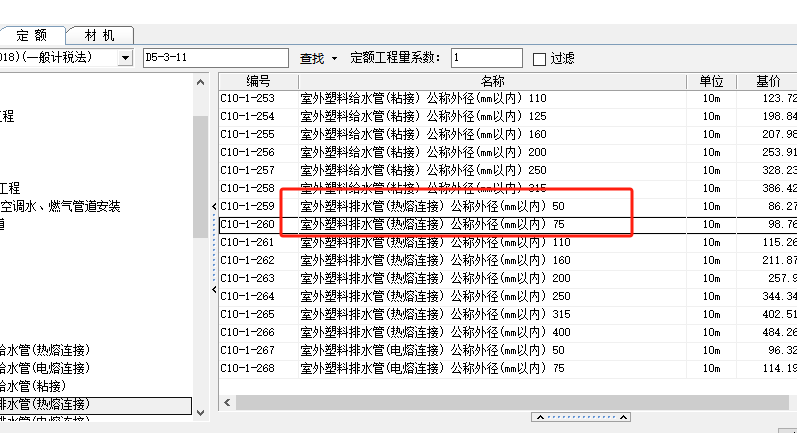Select tree item 排水管(热熔连接)
This screenshot has height=433, width=797.
pyautogui.click(x=96, y=405)
